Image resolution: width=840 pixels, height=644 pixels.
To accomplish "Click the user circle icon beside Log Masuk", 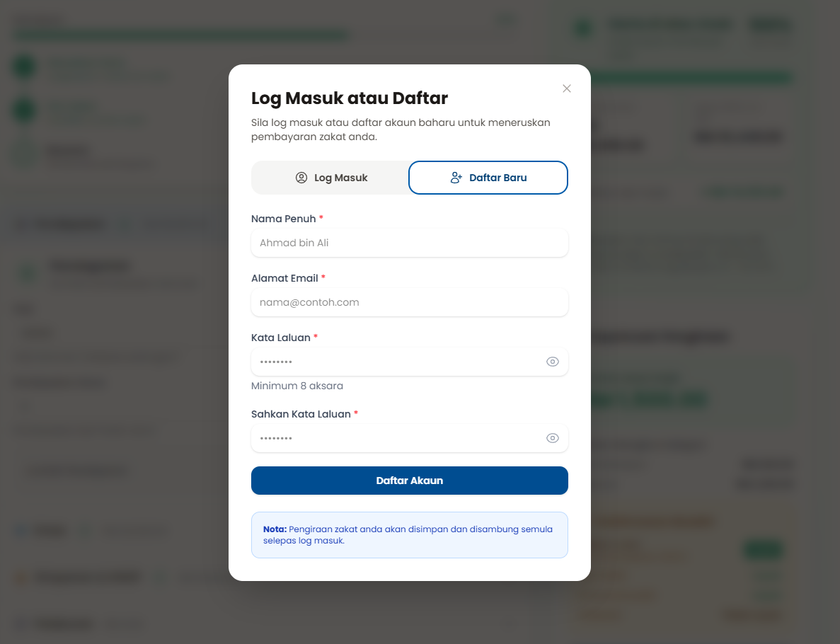I will click(x=301, y=178).
